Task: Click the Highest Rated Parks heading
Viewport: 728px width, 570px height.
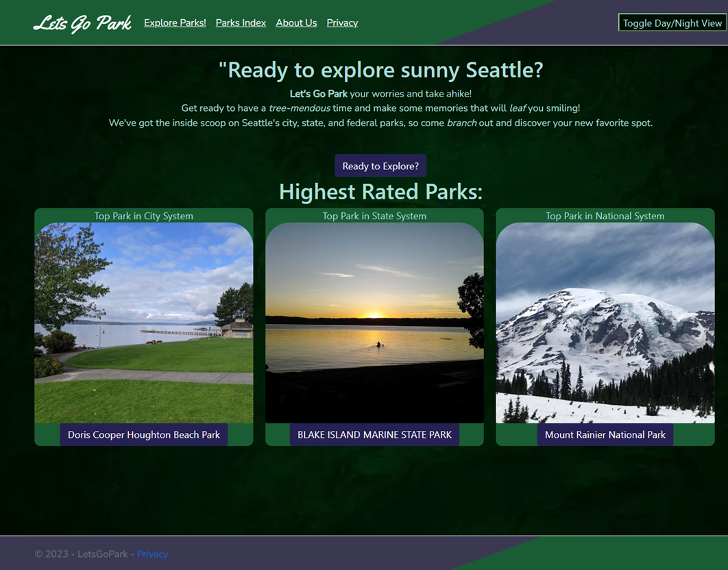Action: (380, 192)
